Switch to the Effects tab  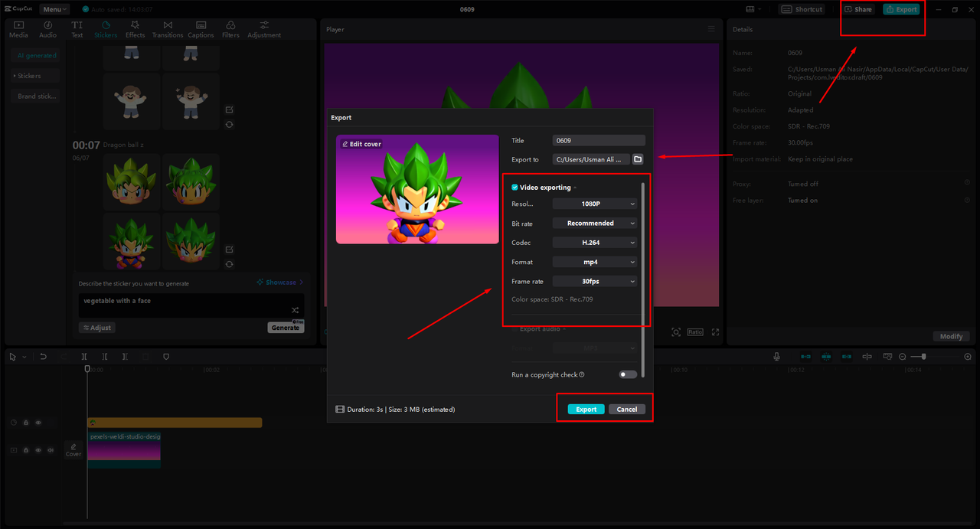[135, 29]
